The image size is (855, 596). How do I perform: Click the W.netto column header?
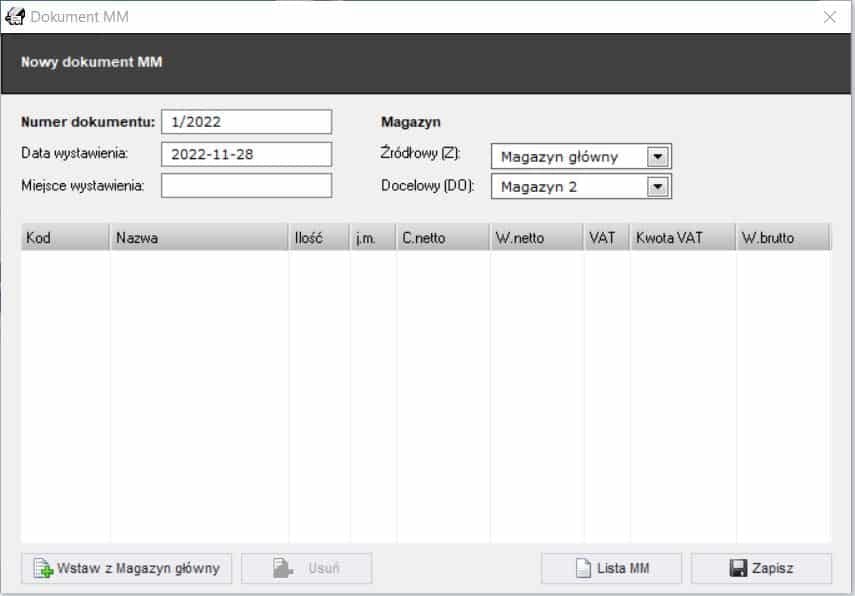pyautogui.click(x=536, y=238)
